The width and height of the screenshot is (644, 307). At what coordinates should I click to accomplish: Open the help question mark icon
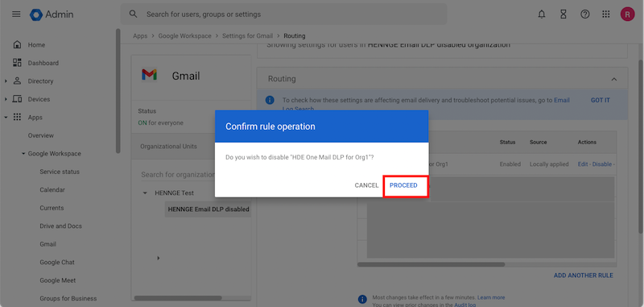click(x=585, y=15)
